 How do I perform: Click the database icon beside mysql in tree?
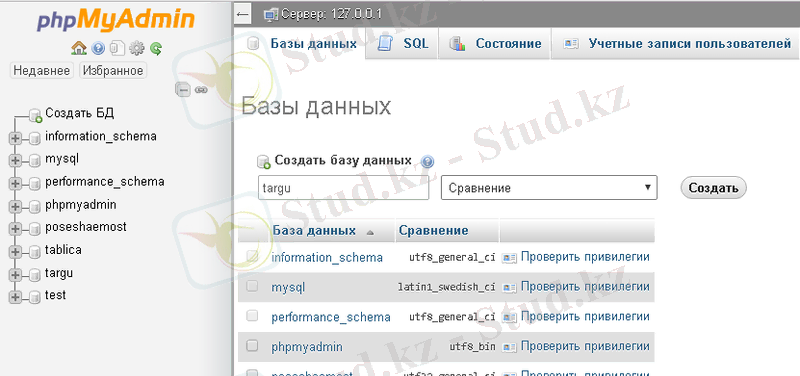click(x=35, y=160)
